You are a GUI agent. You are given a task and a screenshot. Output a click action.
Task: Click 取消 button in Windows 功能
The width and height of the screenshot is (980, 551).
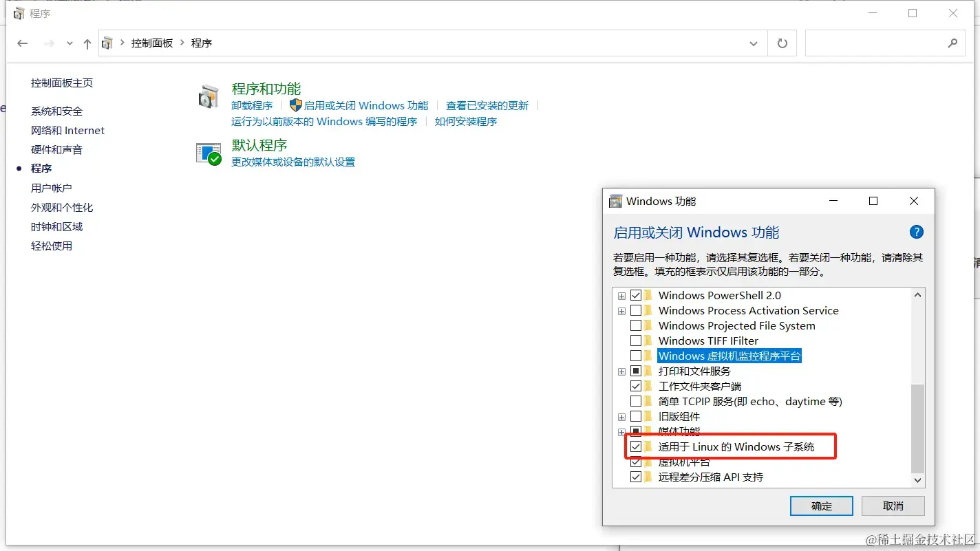pos(893,506)
